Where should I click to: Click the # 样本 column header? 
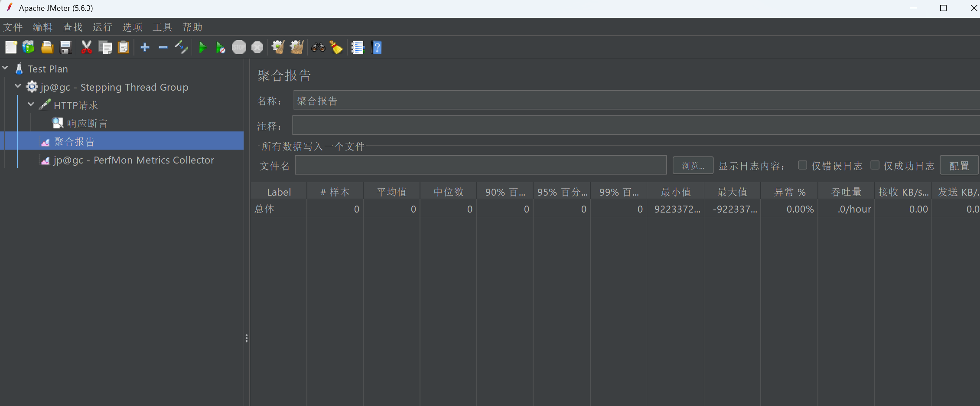point(335,192)
